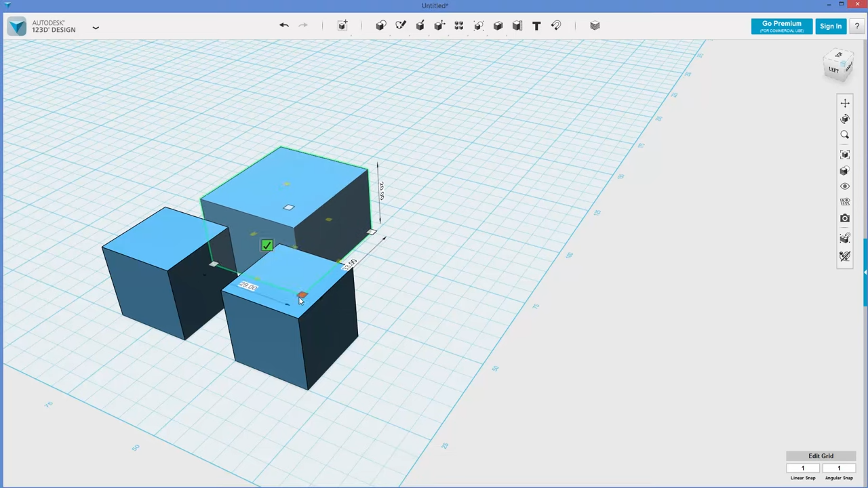The image size is (868, 488).
Task: Click the Linear Snap value field
Action: (803, 468)
